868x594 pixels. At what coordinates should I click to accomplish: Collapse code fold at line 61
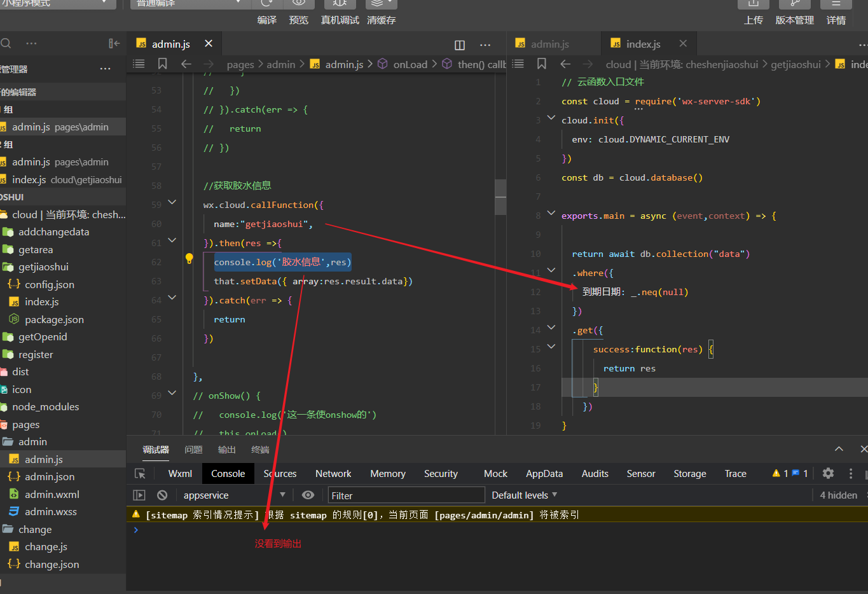[172, 240]
